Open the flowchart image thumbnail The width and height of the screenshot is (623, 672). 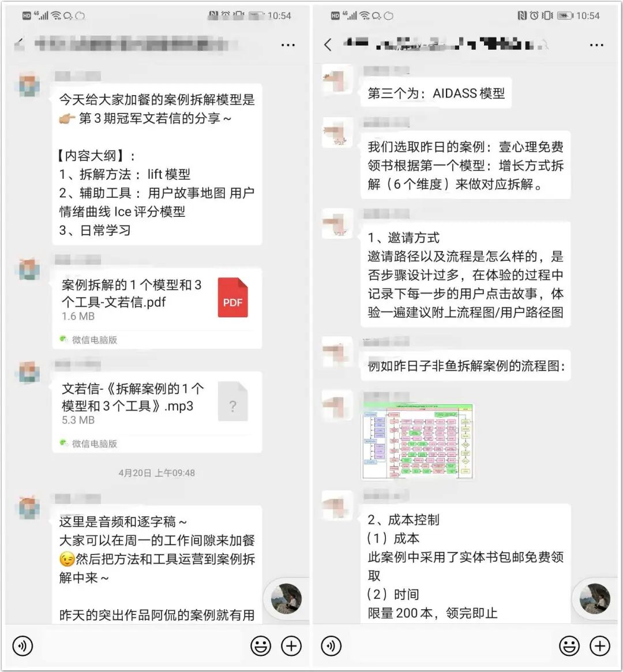(x=418, y=441)
